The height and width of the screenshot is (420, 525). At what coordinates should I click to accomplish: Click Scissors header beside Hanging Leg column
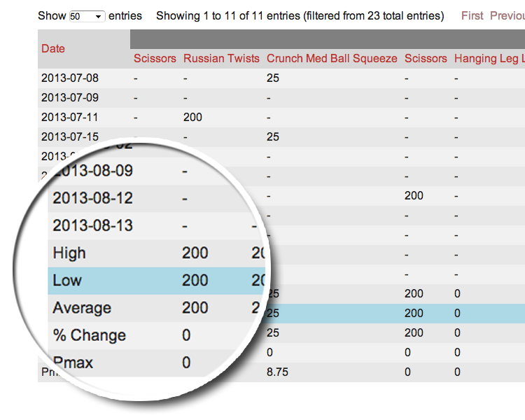(x=426, y=59)
